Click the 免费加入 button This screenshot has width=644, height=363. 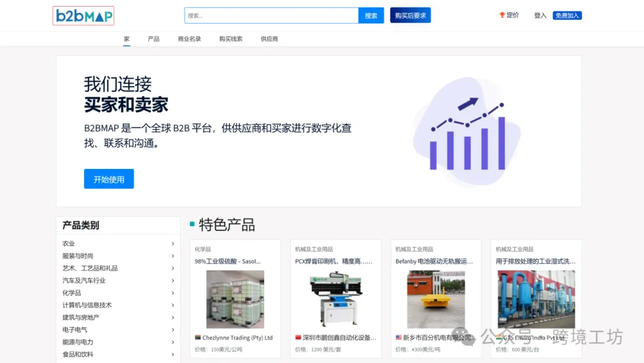(x=566, y=15)
